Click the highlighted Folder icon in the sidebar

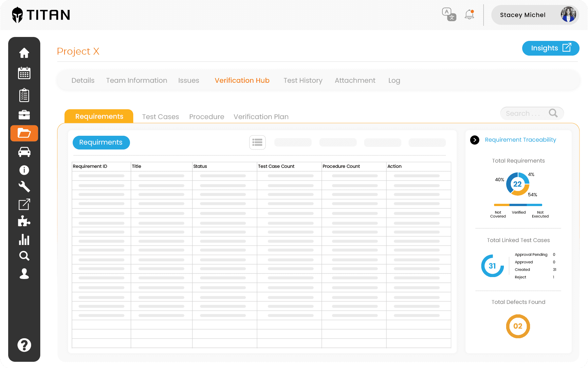(24, 133)
